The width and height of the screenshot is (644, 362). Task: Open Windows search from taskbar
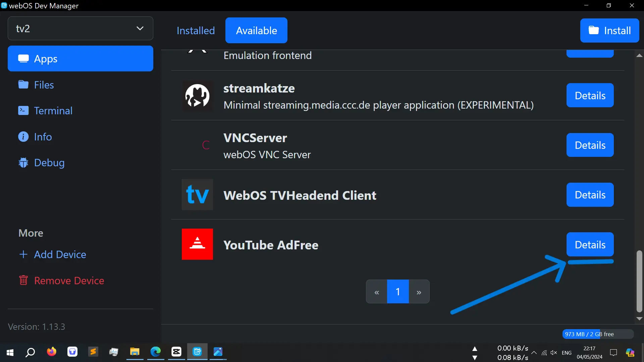(x=31, y=352)
